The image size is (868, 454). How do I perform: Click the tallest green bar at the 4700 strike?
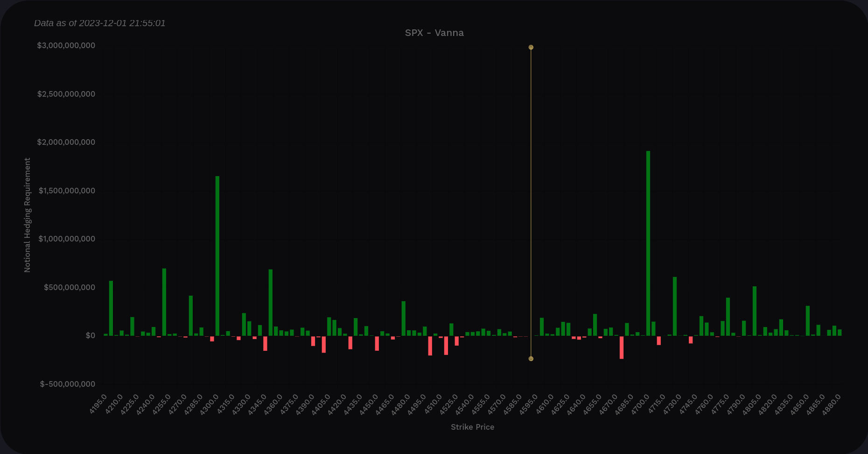tap(648, 243)
